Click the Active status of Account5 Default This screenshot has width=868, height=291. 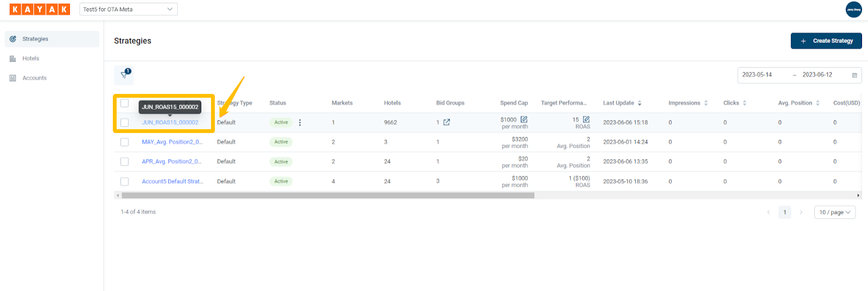point(281,181)
